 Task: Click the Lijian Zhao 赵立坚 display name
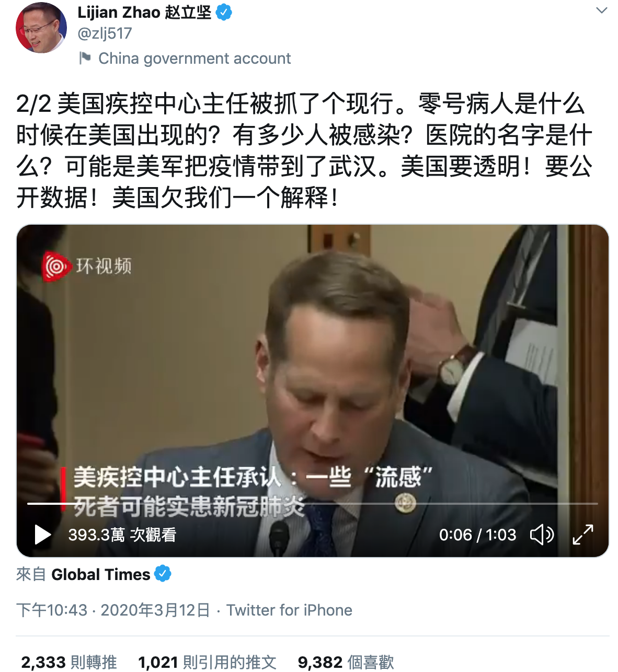pos(144,12)
